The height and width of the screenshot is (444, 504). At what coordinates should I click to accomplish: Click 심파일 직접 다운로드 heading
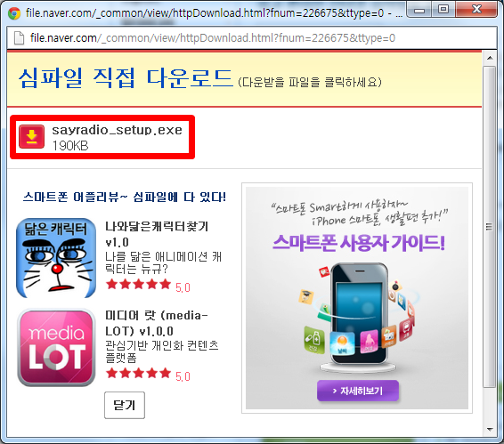(x=126, y=78)
